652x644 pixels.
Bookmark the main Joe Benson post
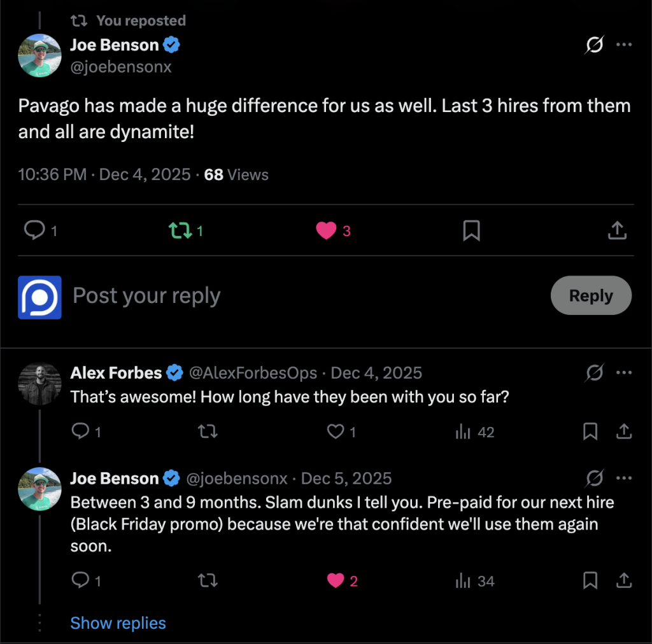pos(471,230)
